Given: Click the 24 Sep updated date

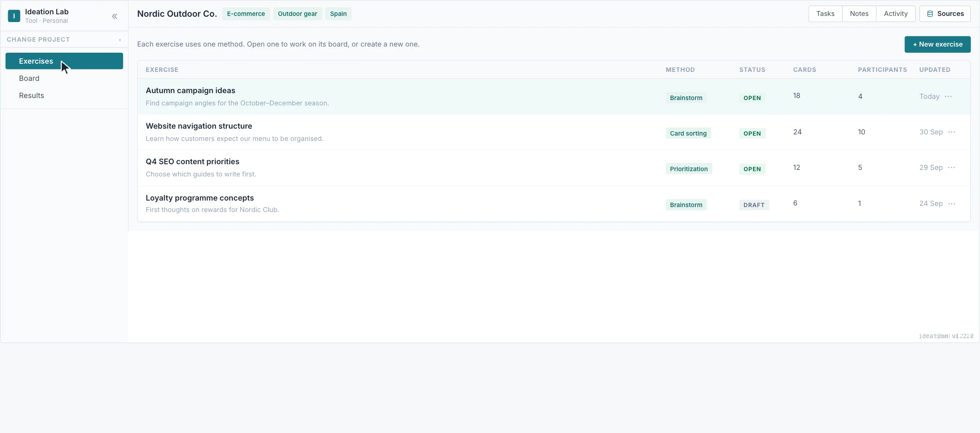Looking at the screenshot, I should pos(931,203).
